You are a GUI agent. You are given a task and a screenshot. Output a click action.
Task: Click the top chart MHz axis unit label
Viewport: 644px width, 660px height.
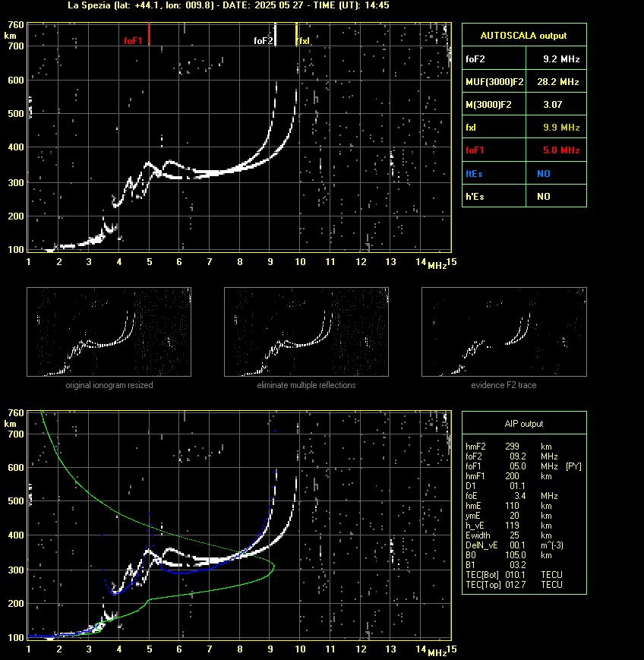point(437,266)
